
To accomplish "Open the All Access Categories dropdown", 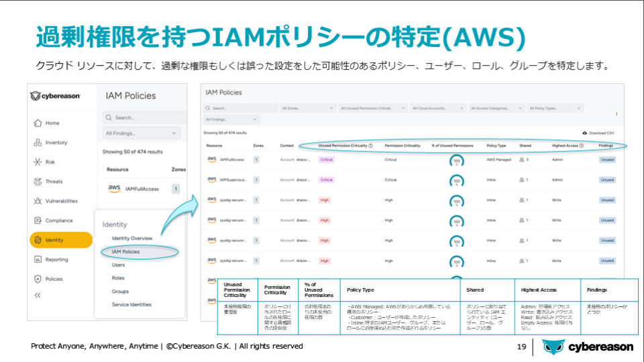I will click(x=496, y=109).
